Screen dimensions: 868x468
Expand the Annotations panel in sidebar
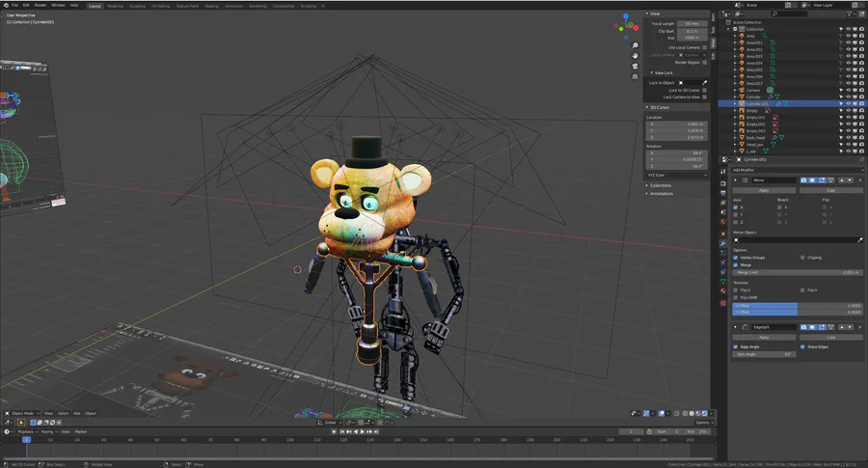point(661,193)
